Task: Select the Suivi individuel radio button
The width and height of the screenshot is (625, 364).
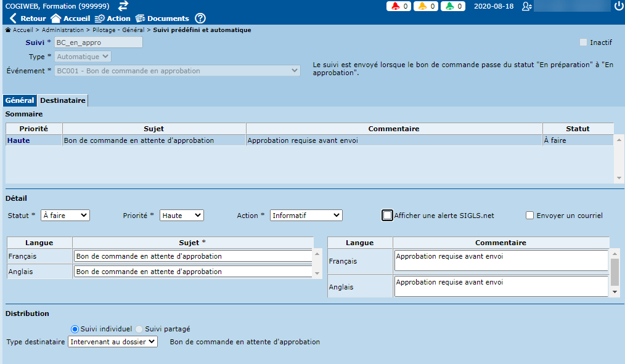Action: pos(75,329)
